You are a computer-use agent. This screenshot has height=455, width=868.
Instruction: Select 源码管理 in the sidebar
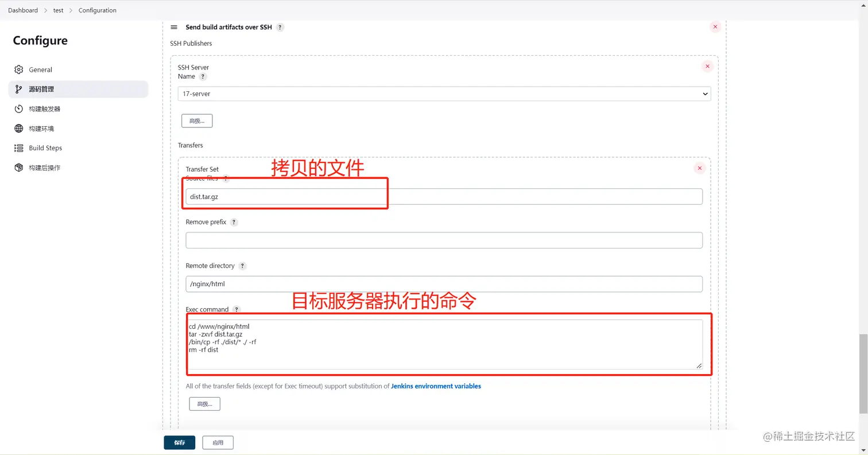coord(78,89)
